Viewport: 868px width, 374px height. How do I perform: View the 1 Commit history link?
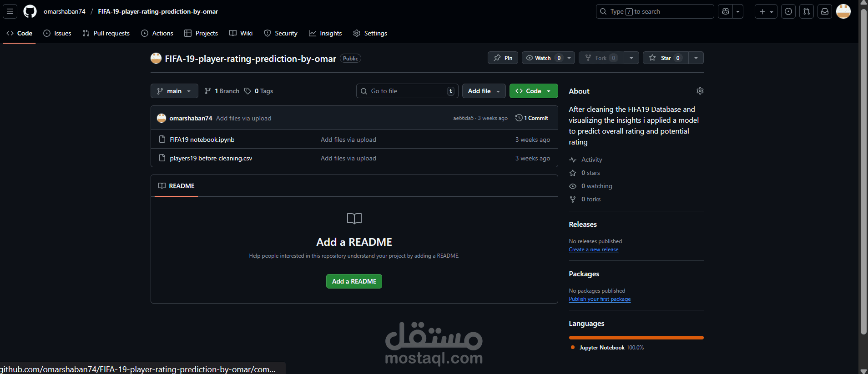click(x=532, y=118)
